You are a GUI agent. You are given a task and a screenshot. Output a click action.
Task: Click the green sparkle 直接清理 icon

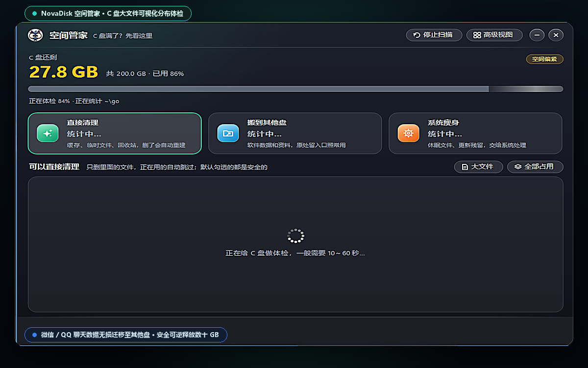click(x=48, y=133)
